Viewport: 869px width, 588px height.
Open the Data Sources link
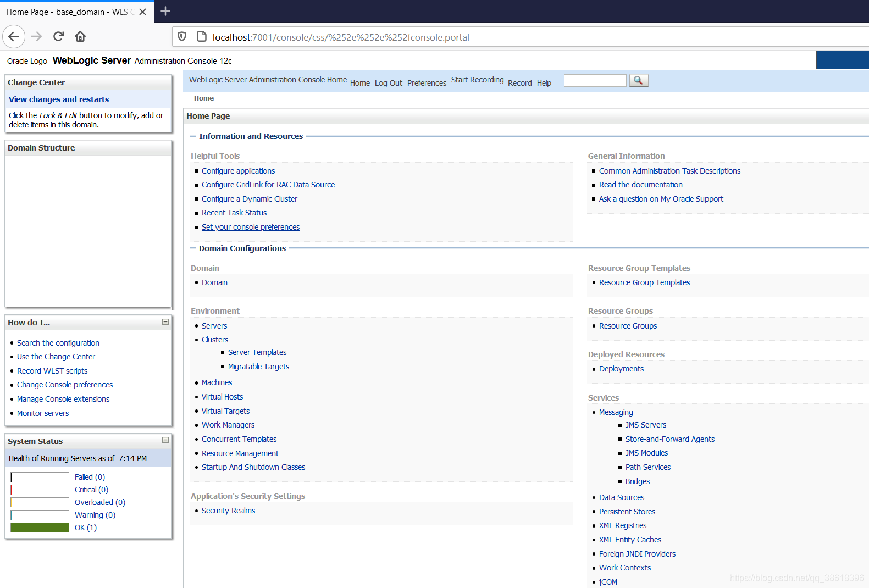(622, 497)
